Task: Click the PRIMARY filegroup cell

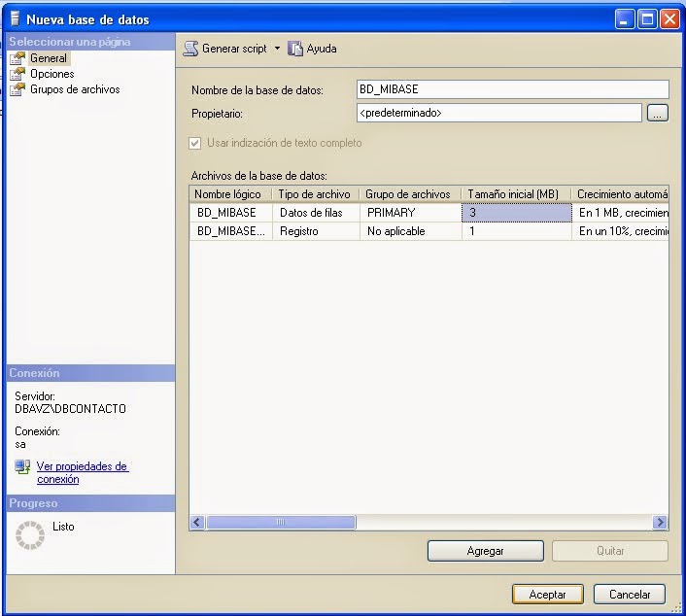Action: click(x=411, y=213)
